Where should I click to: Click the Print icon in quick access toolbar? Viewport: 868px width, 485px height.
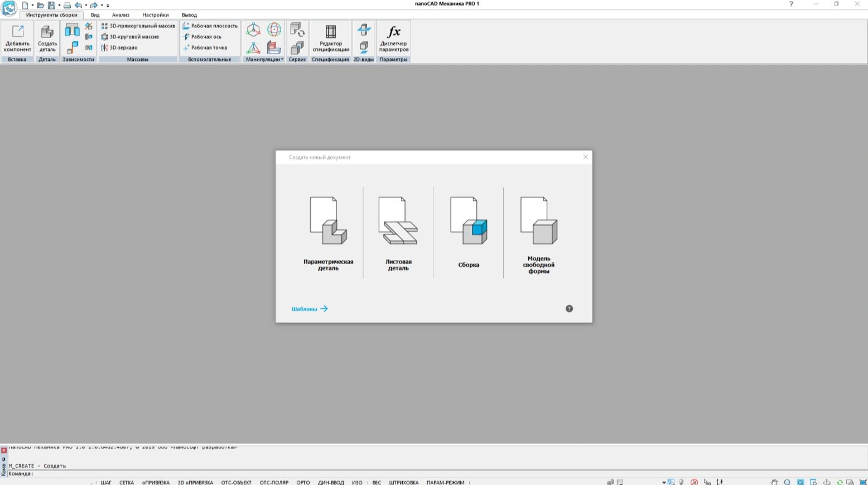pos(67,5)
